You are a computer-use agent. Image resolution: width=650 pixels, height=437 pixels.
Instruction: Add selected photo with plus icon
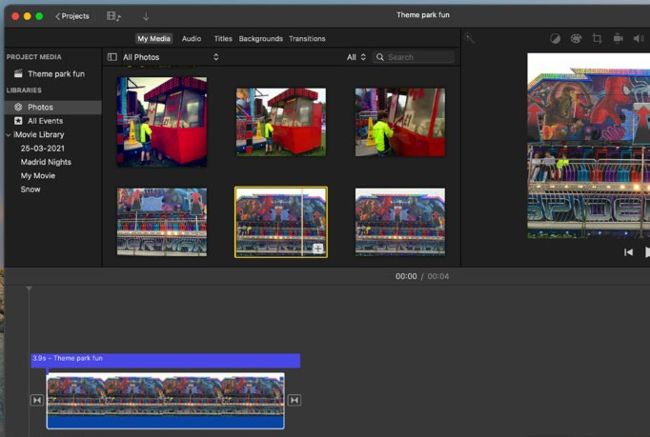tap(317, 248)
